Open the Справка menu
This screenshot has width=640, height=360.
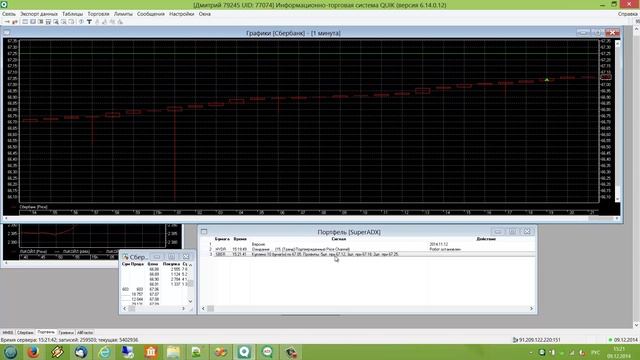point(627,14)
